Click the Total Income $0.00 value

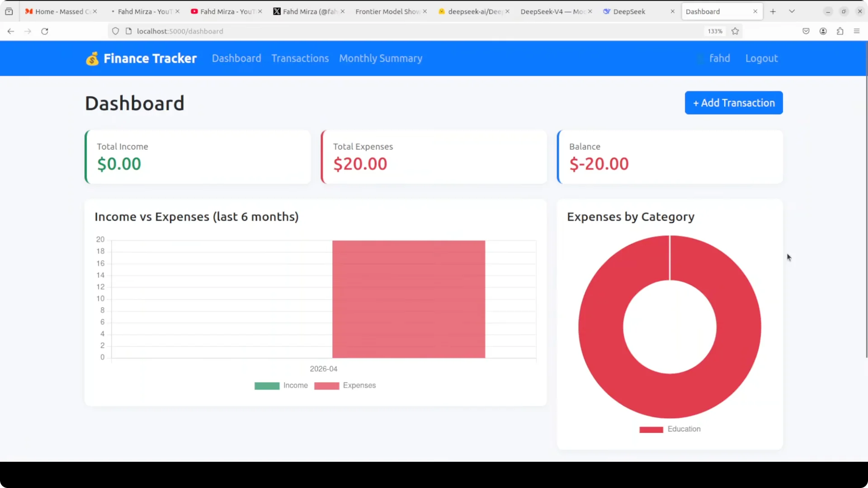click(119, 164)
